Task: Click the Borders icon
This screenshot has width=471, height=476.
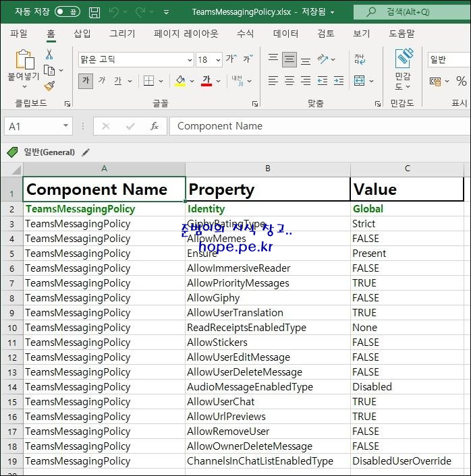Action: coord(148,81)
